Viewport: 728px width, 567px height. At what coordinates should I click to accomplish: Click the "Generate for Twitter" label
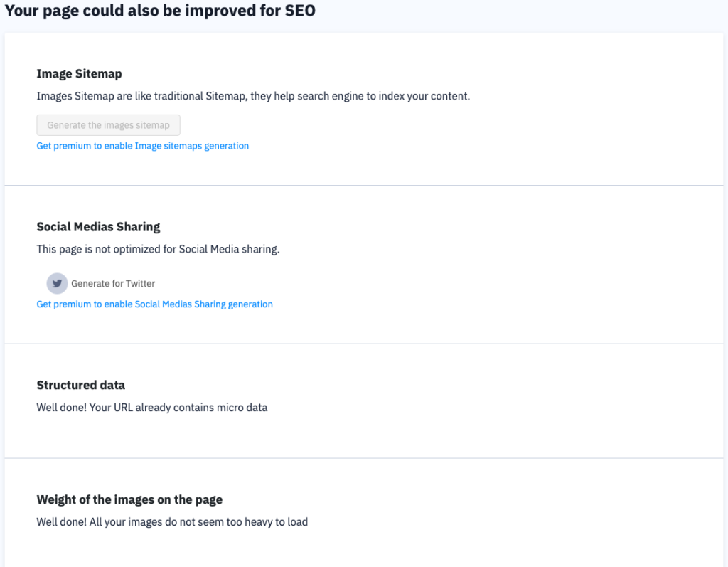point(112,283)
